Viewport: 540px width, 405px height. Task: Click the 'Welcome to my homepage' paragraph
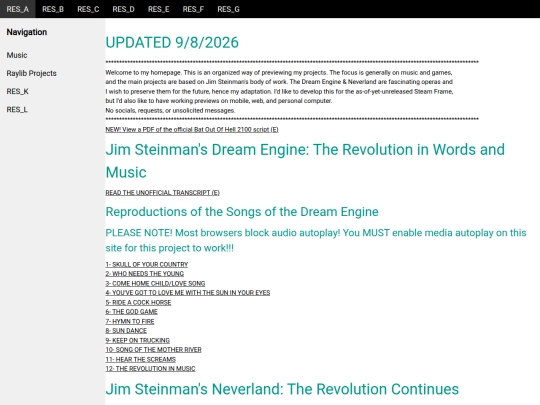[279, 87]
